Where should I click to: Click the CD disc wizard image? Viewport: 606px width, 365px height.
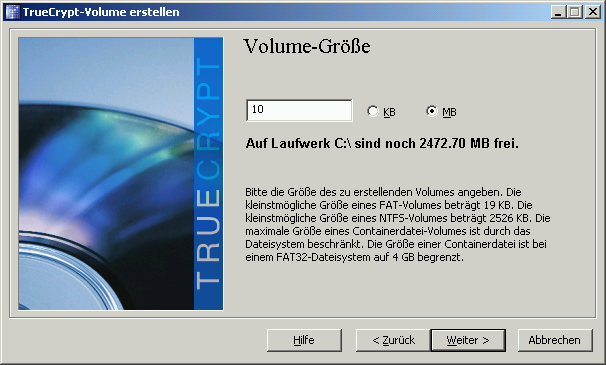tap(106, 174)
